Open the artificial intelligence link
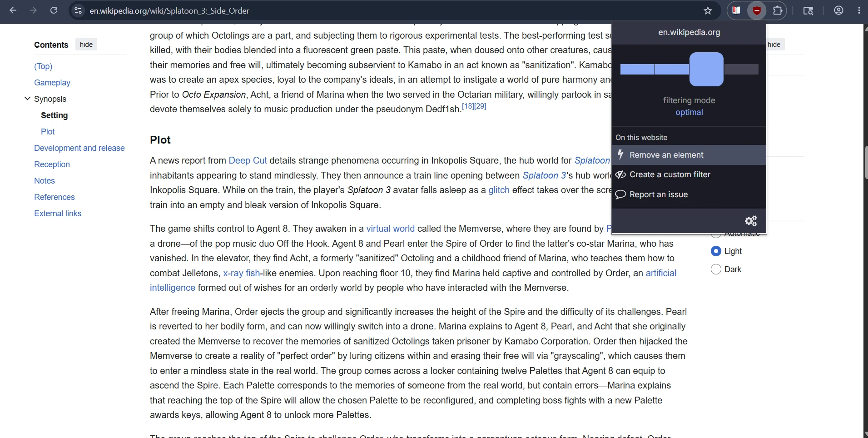 (661, 273)
